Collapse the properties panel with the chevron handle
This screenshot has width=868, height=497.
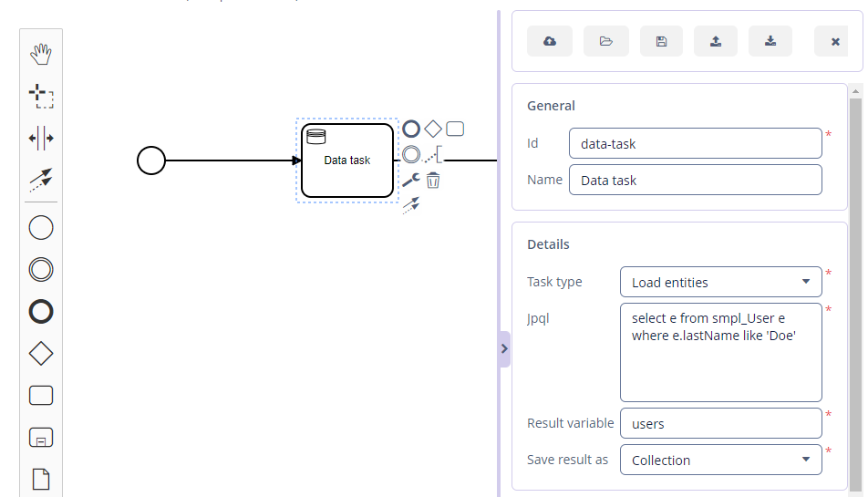504,348
